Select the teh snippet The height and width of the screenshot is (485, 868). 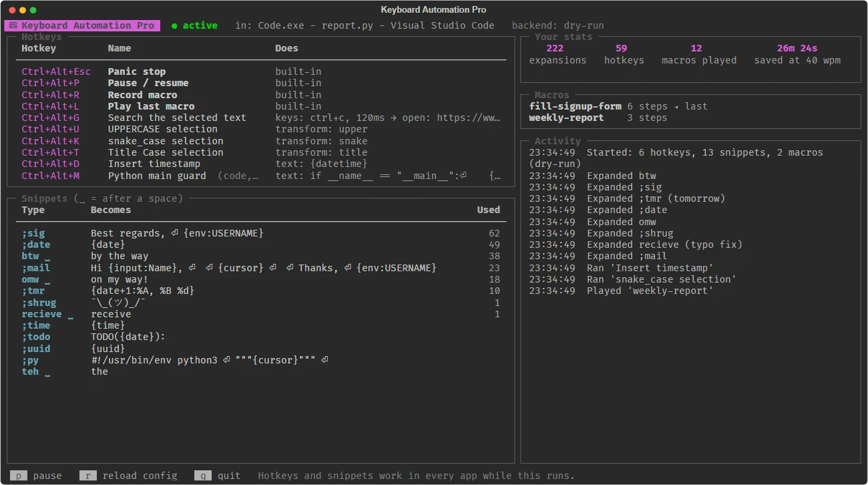tap(261, 371)
